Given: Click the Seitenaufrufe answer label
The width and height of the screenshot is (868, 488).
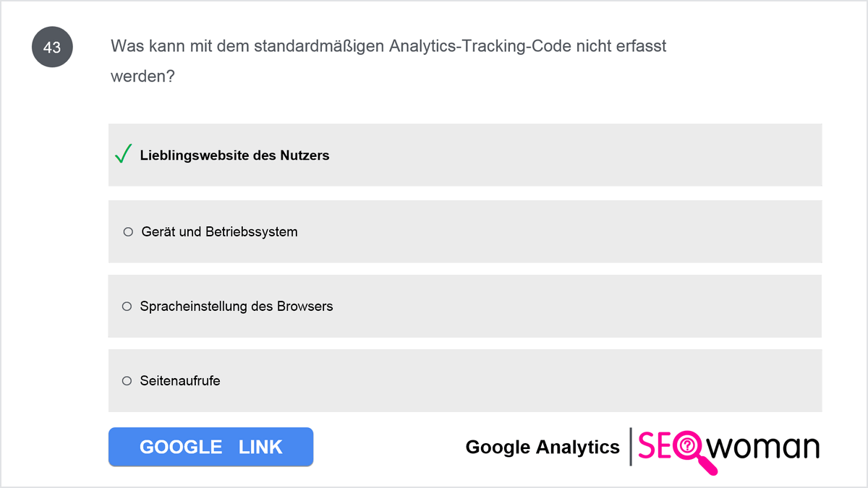Looking at the screenshot, I should tap(180, 380).
